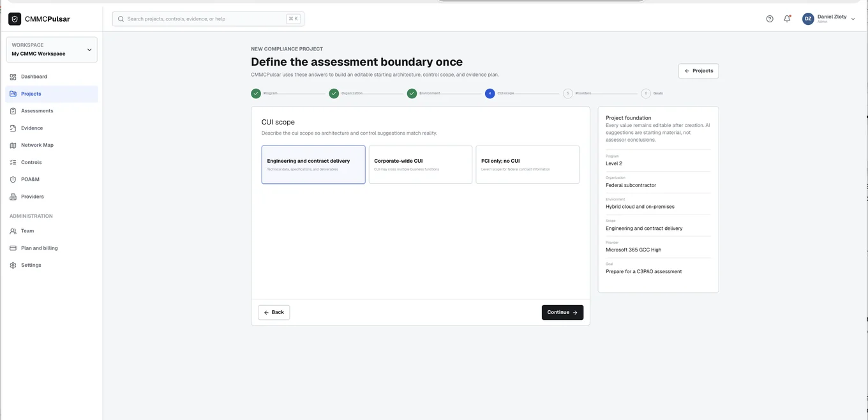Click the 'Federal subcontractor' value
Screen dimensions: 868x420
point(631,185)
